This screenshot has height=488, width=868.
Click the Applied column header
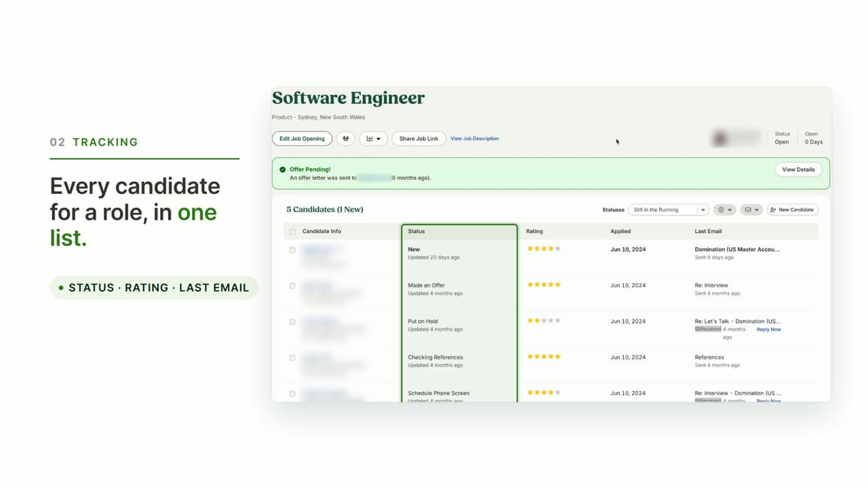coord(620,232)
